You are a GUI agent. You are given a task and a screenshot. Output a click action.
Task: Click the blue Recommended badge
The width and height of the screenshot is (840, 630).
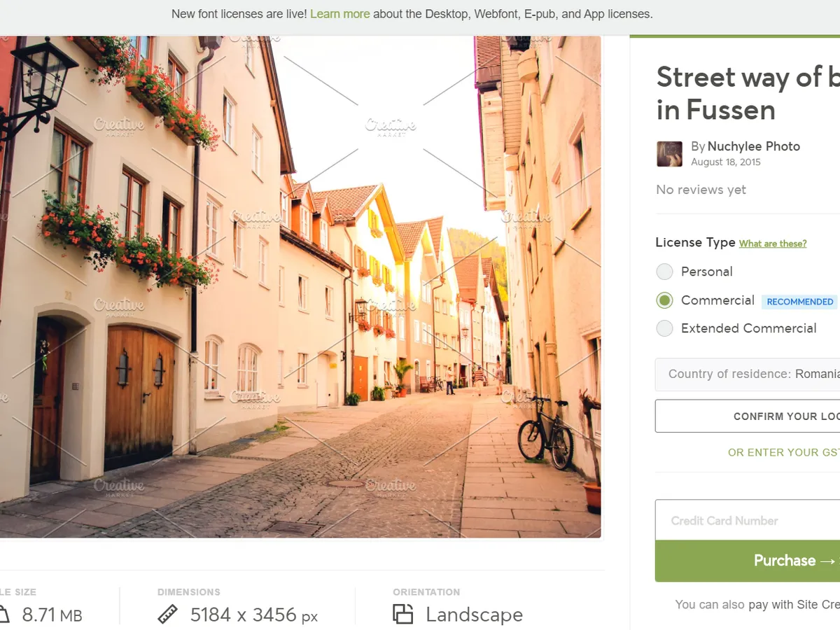click(799, 302)
